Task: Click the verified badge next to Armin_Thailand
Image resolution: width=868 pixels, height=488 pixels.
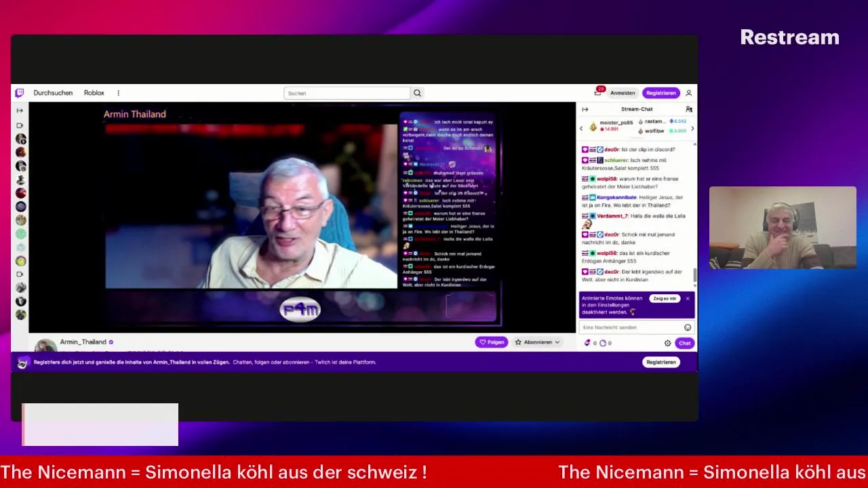Action: click(111, 342)
